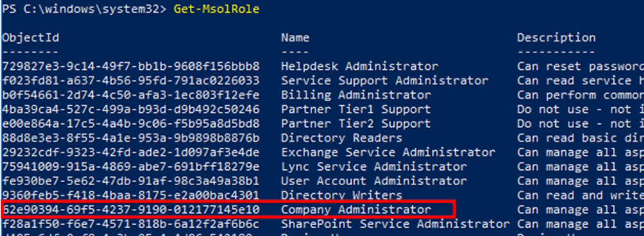Click User Account Administrator 'Can manage all' description
This screenshot has height=236, width=644.
click(x=580, y=181)
